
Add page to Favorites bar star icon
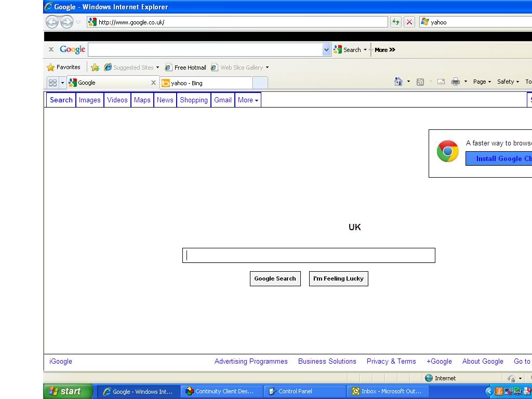point(95,67)
